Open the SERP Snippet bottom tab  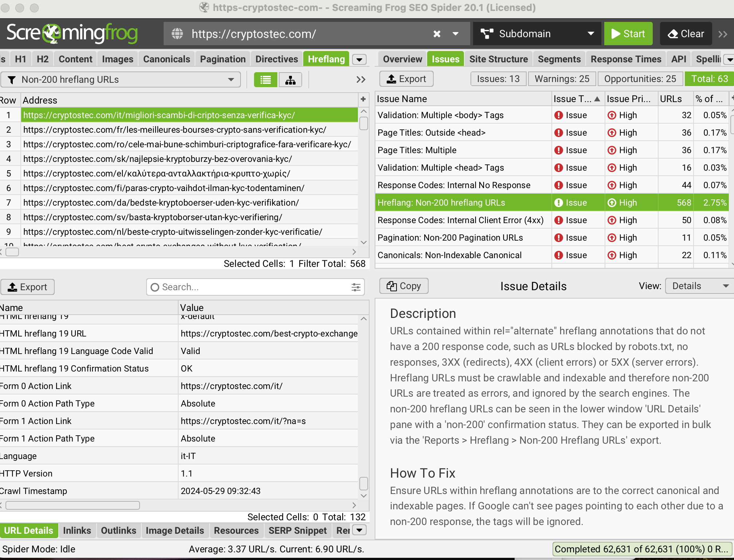coord(297,530)
